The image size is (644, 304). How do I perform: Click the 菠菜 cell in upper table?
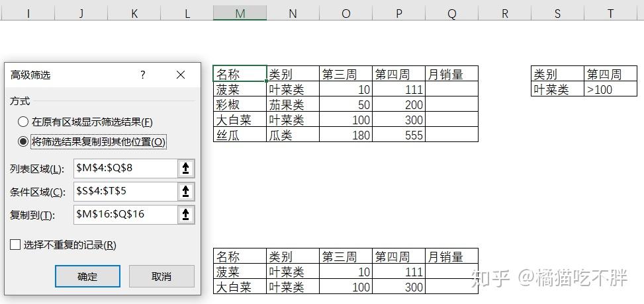[x=240, y=89]
